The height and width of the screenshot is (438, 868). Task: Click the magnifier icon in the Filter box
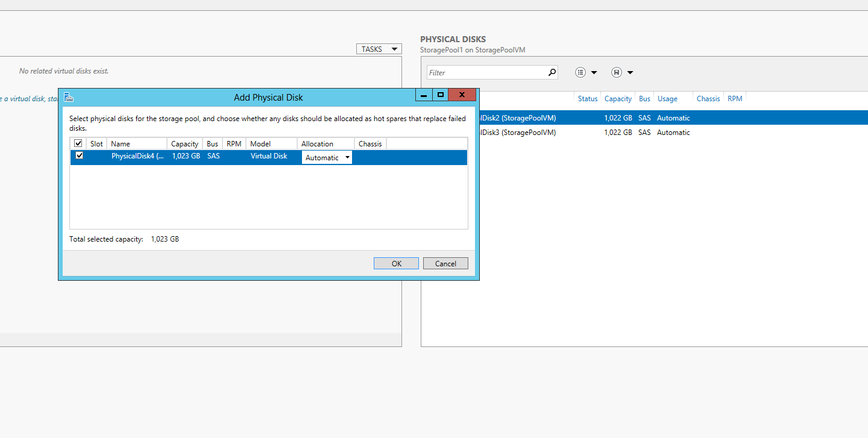(x=552, y=72)
